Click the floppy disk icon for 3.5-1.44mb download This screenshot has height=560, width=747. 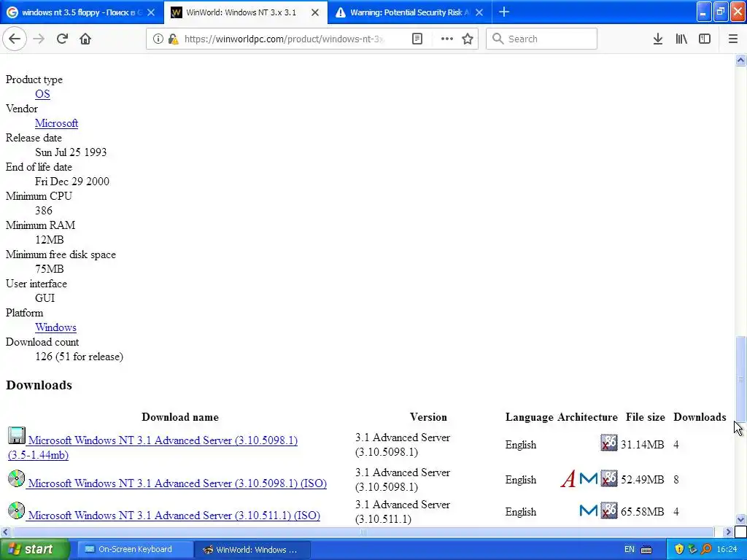(17, 436)
